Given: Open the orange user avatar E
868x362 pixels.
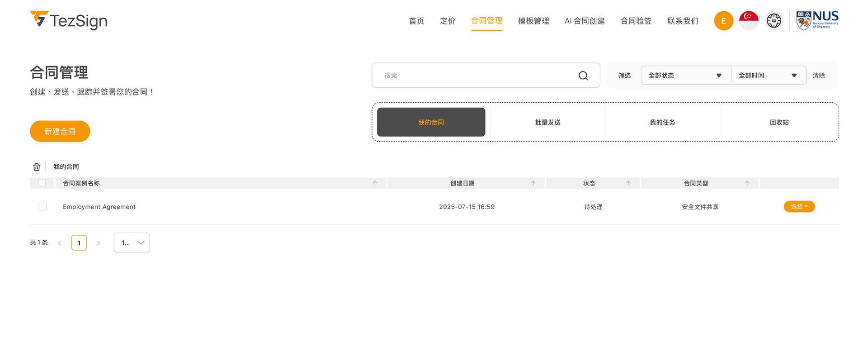Looking at the screenshot, I should [x=723, y=21].
